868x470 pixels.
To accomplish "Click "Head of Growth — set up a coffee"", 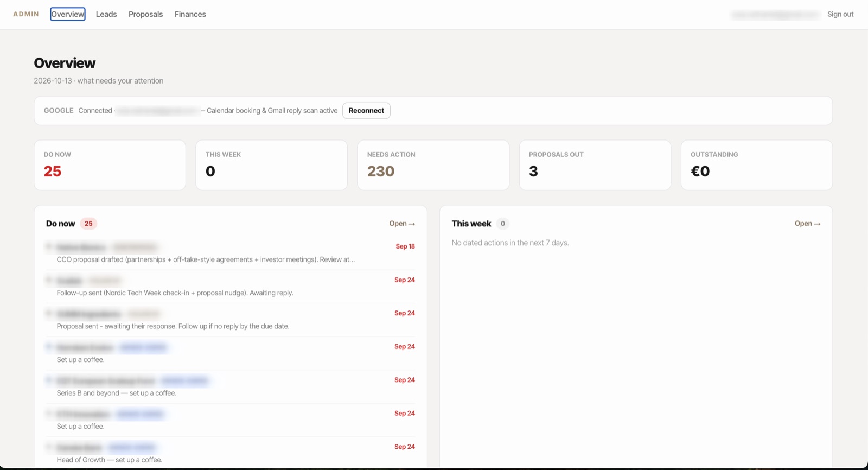I will [x=110, y=460].
